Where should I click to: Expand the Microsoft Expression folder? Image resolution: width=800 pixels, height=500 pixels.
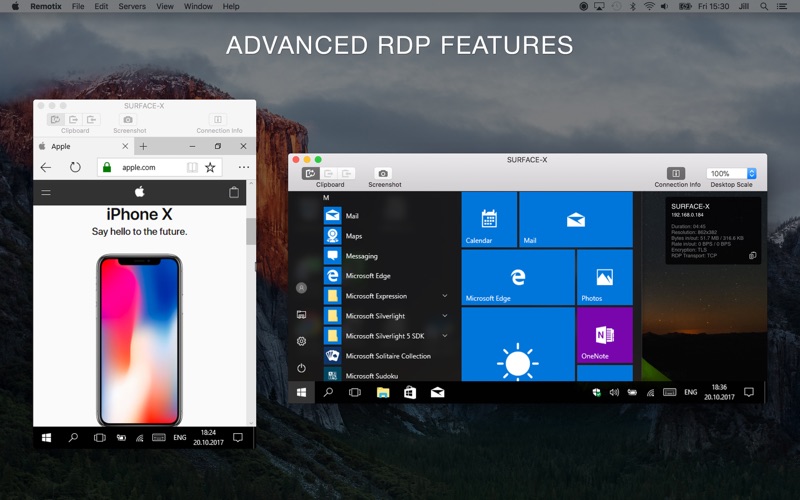pos(444,296)
